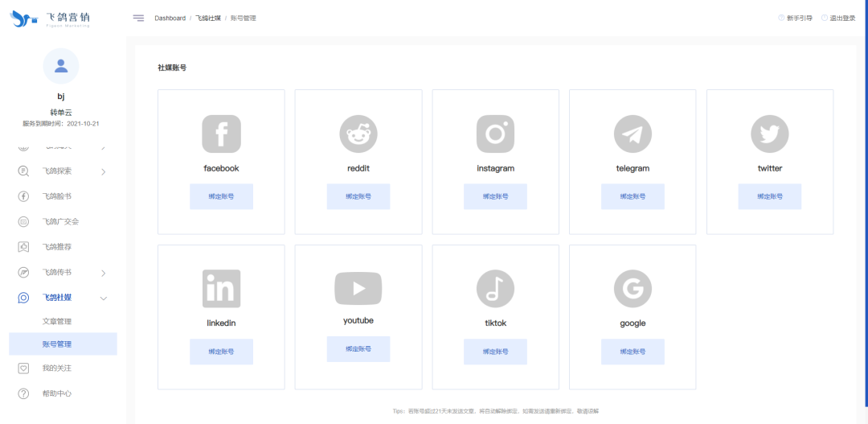Click the 退出登录 icon
The height and width of the screenshot is (424, 868).
825,18
